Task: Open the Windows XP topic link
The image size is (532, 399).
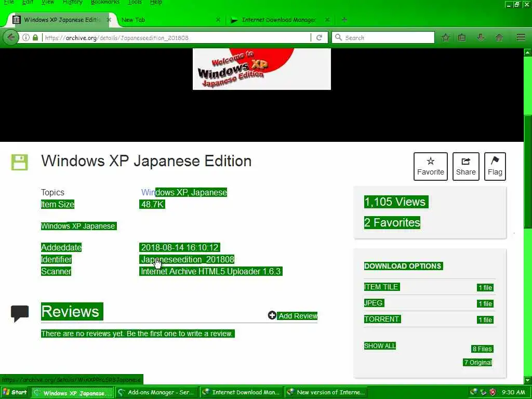Action: click(x=164, y=192)
